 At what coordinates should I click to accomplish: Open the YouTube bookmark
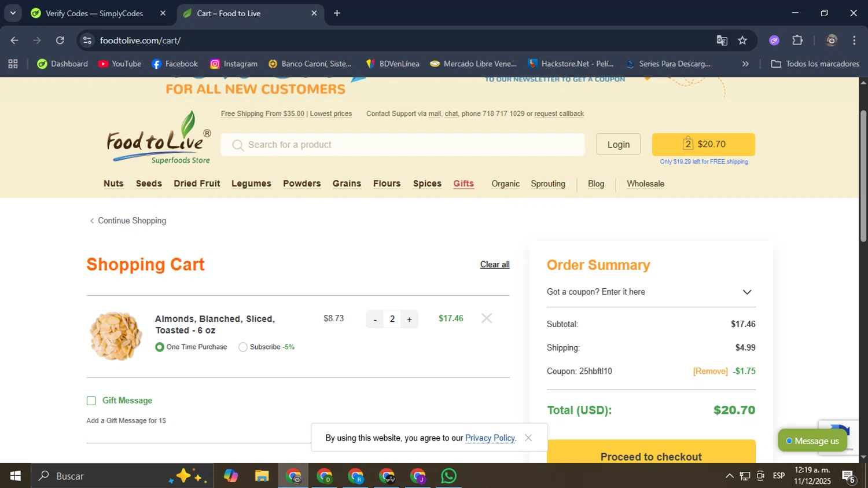(120, 64)
